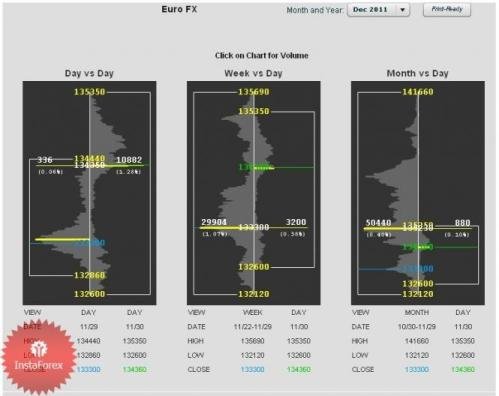The image size is (499, 396).
Task: Open volume for Day vs Day chart
Action: pos(89,193)
